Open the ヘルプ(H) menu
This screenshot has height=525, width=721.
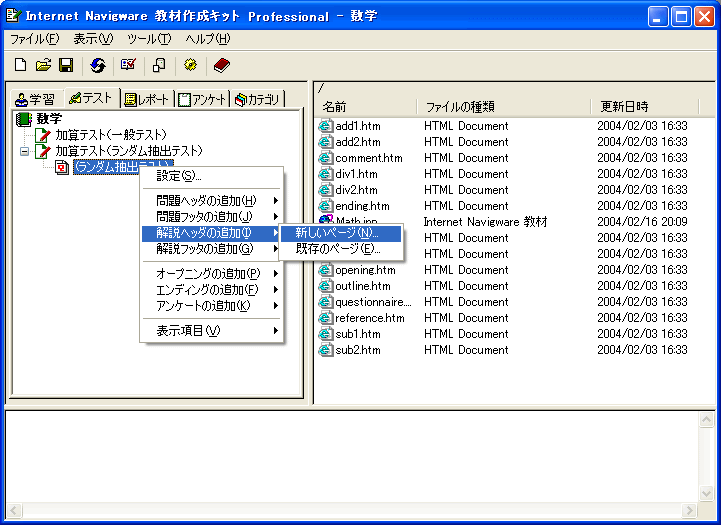tap(207, 39)
